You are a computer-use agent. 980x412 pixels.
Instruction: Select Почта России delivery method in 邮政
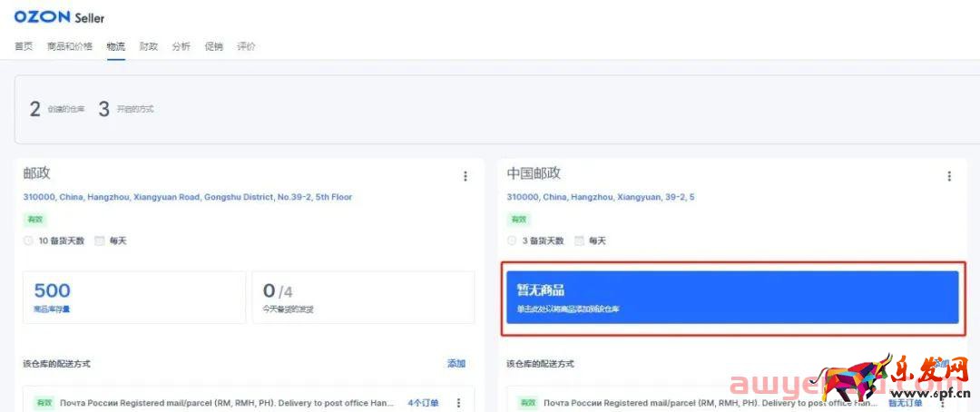point(227,403)
